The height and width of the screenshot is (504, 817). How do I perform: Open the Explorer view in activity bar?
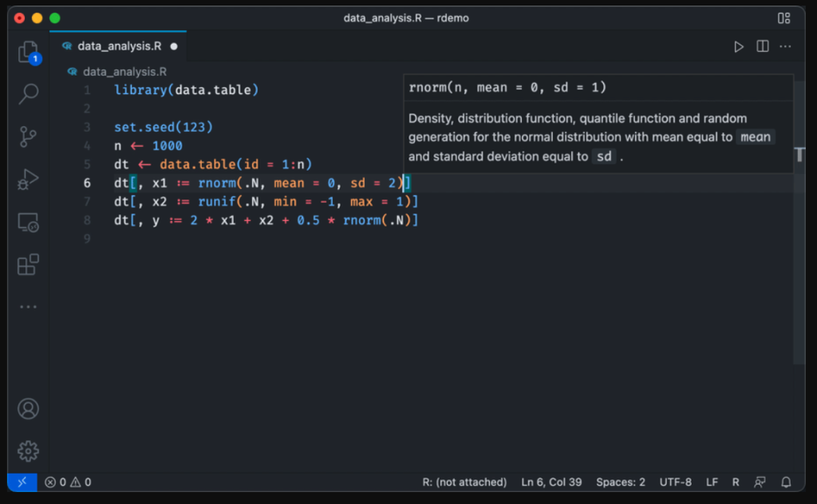[29, 53]
